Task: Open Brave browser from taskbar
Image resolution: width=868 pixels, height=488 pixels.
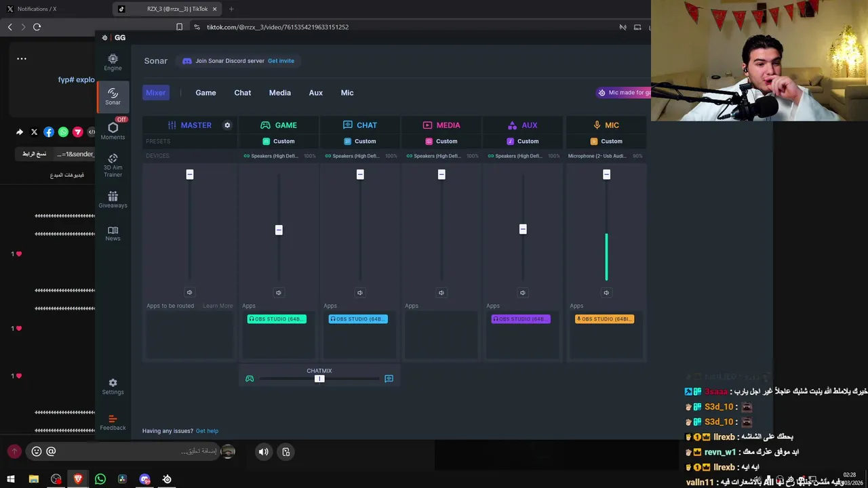Action: [x=78, y=479]
